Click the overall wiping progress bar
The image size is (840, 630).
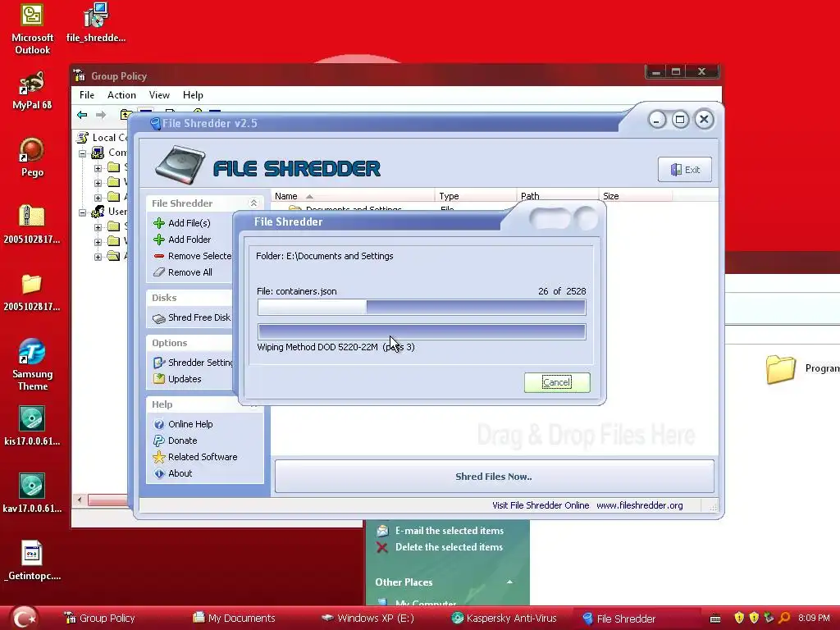(422, 331)
